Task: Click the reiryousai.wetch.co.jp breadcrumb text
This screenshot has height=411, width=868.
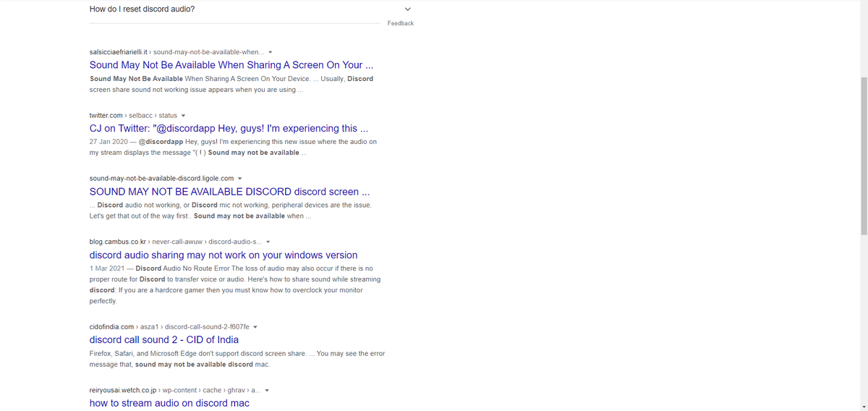Action: [175, 390]
